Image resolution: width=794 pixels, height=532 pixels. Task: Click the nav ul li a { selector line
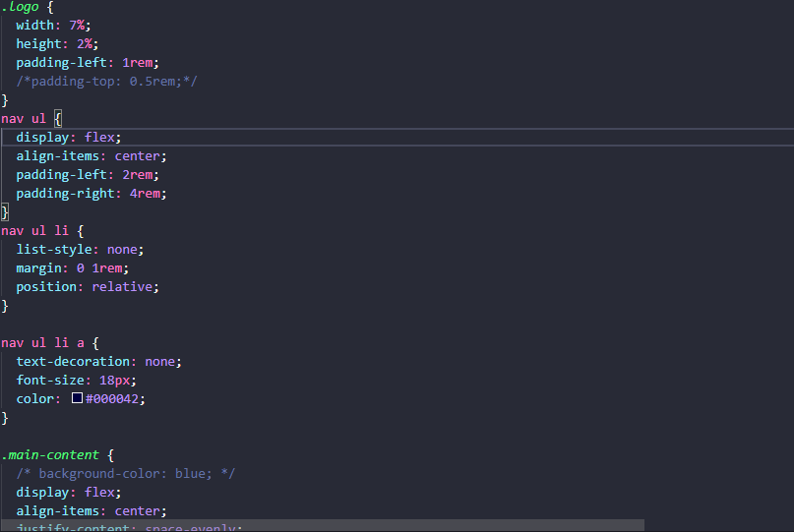click(x=50, y=343)
